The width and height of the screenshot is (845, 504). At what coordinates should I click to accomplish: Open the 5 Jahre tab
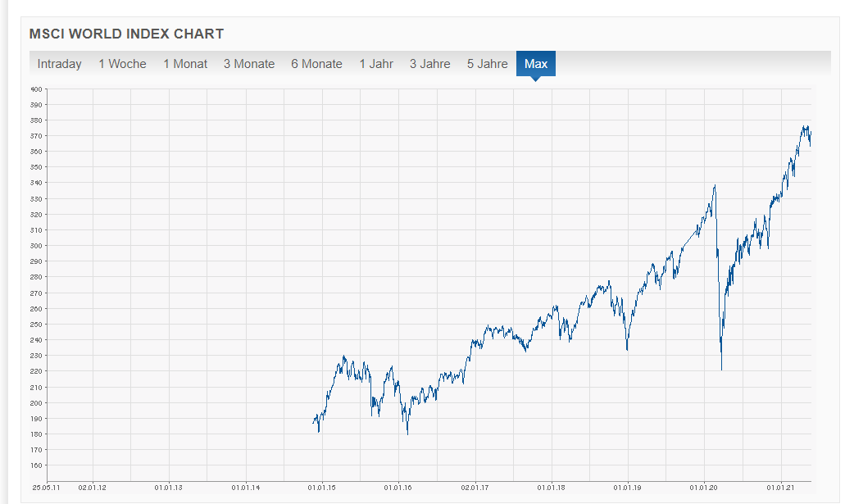click(487, 64)
